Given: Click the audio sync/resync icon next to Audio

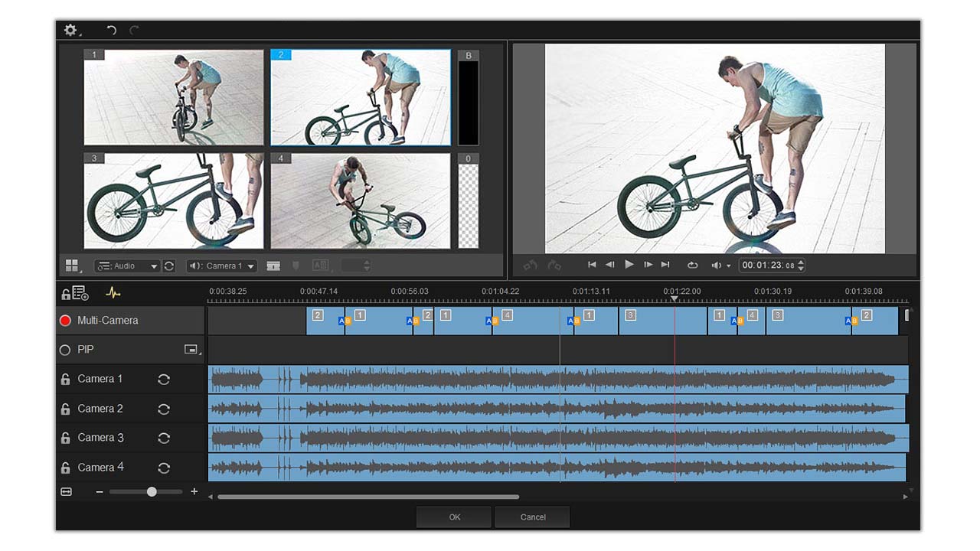Looking at the screenshot, I should pyautogui.click(x=169, y=266).
